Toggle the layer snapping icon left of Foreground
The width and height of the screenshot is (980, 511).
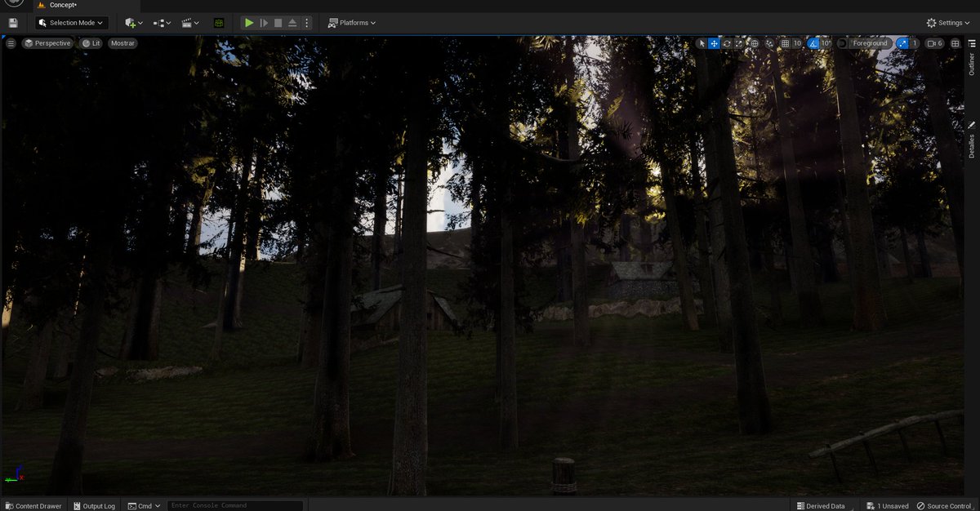[x=842, y=43]
